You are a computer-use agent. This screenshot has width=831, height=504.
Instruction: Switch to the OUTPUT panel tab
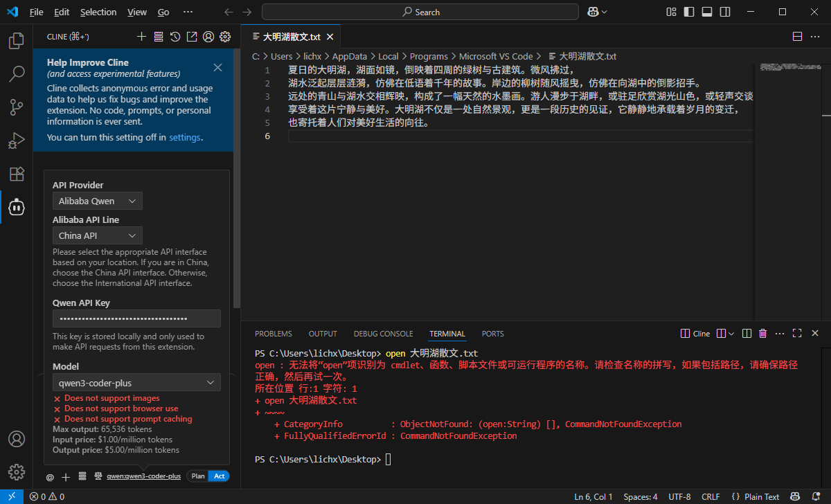click(x=323, y=334)
